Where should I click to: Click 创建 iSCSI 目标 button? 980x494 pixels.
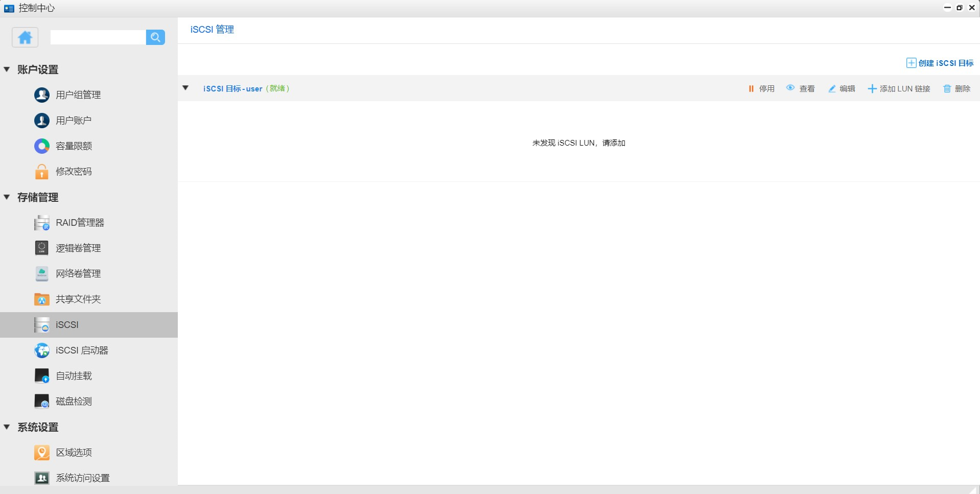click(x=940, y=63)
